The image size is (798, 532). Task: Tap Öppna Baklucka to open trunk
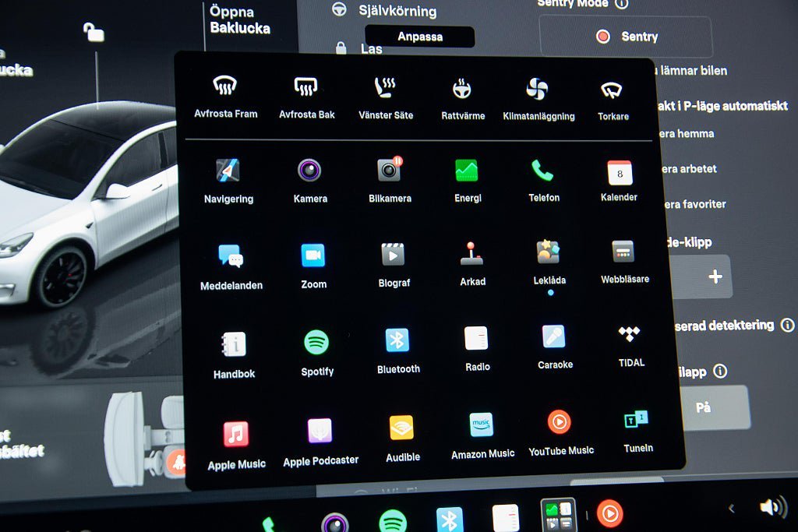pos(239,19)
